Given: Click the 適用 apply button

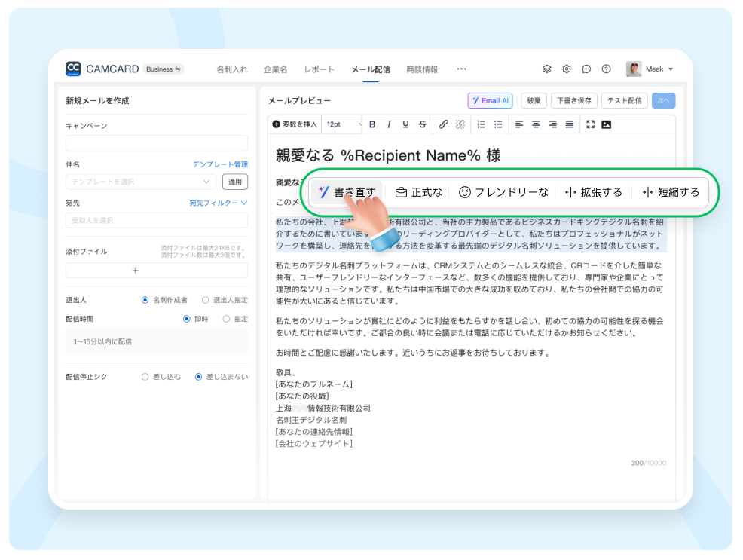Looking at the screenshot, I should point(235,182).
